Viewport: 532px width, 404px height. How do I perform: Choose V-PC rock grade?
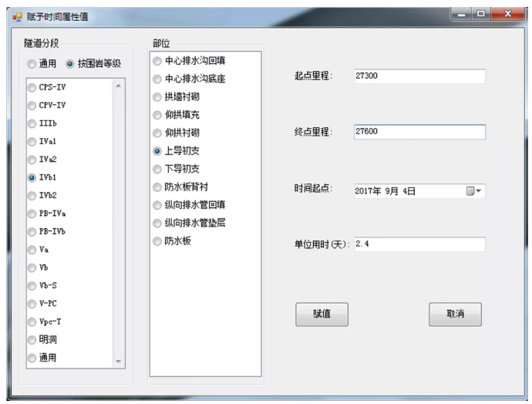32,304
